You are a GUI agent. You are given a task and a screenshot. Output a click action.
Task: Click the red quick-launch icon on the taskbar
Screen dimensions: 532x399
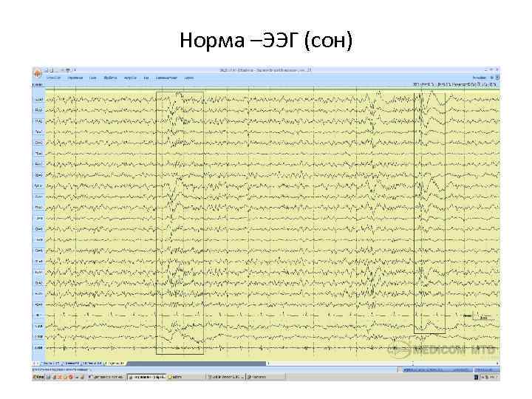click(x=71, y=377)
